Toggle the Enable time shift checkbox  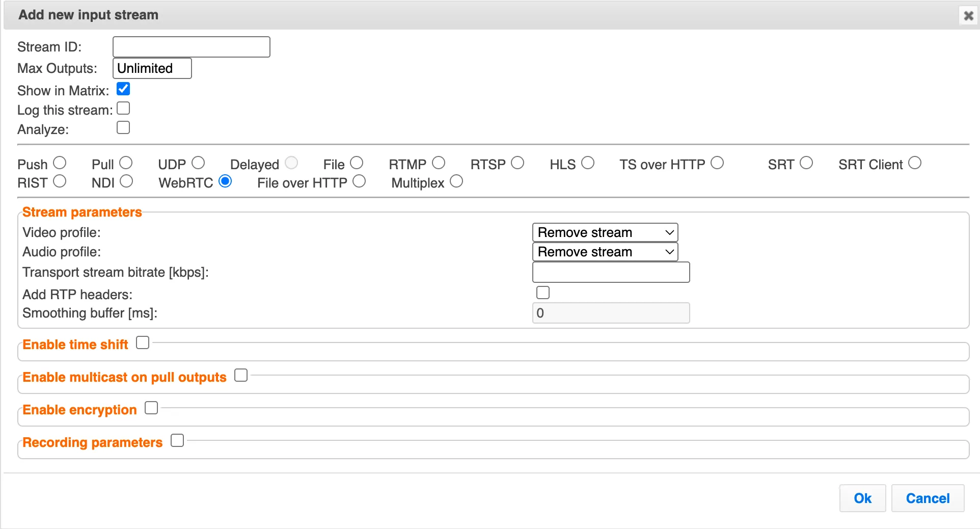point(143,343)
